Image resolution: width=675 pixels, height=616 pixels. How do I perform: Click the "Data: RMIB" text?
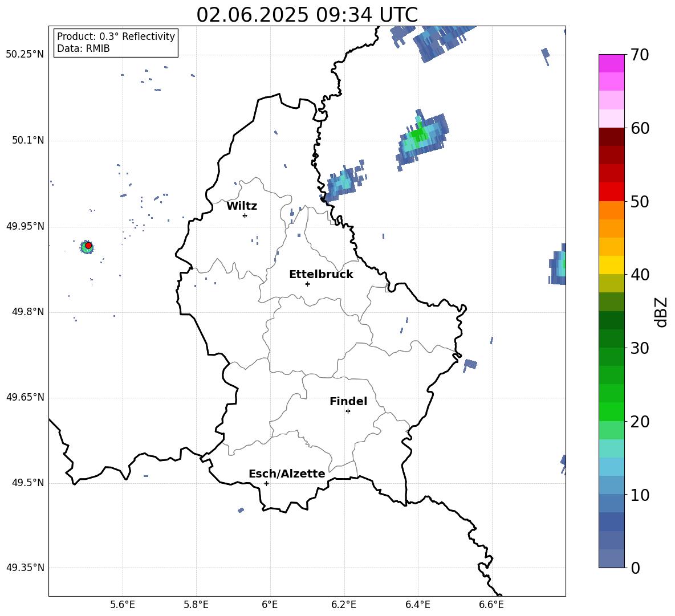pos(83,48)
